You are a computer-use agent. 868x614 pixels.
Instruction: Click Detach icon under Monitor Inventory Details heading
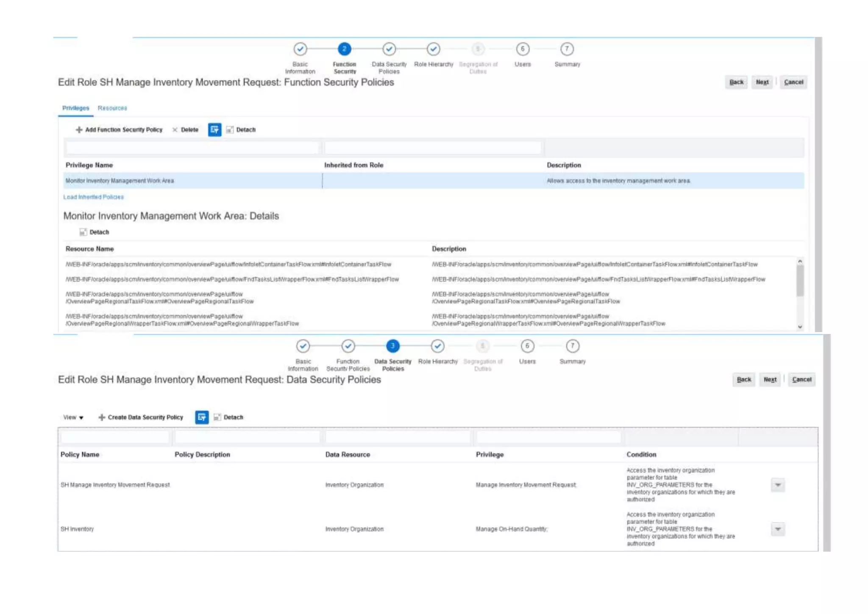click(x=83, y=232)
